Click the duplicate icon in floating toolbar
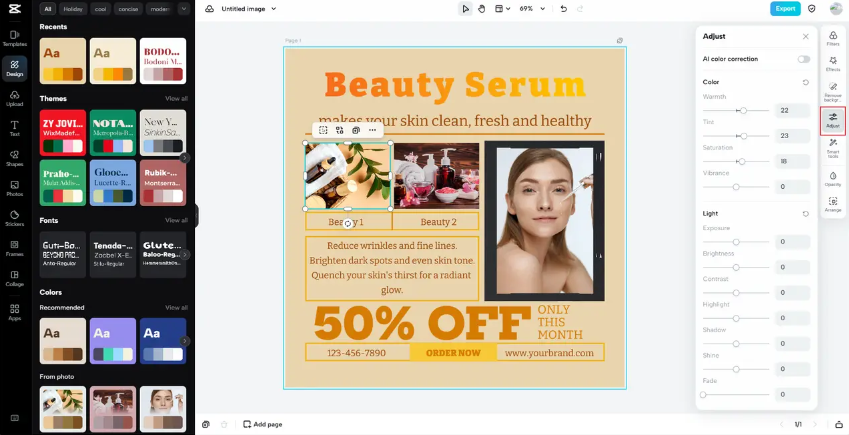Screen dimensions: 849x435 [356, 130]
